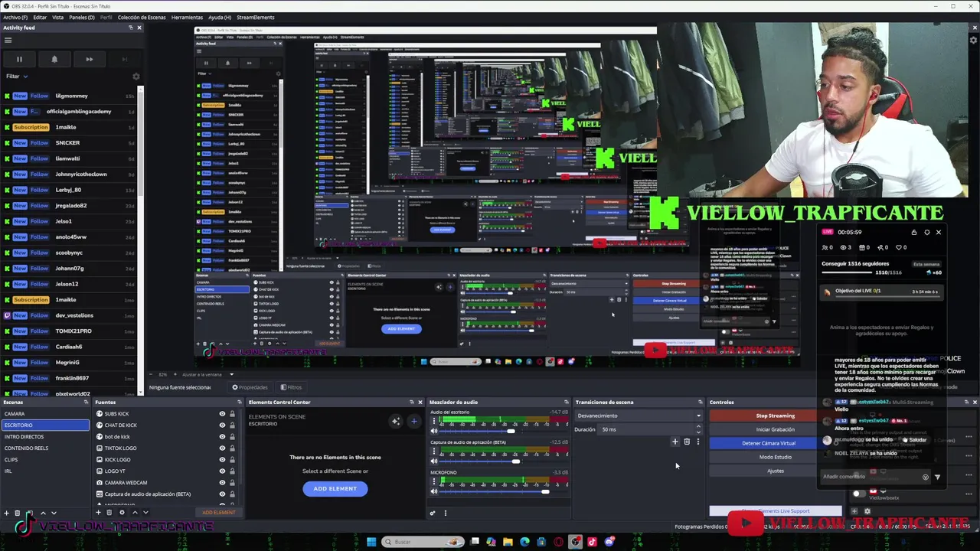Toggle KICK LOGO source visibility
This screenshot has height=551, width=980.
click(x=222, y=460)
